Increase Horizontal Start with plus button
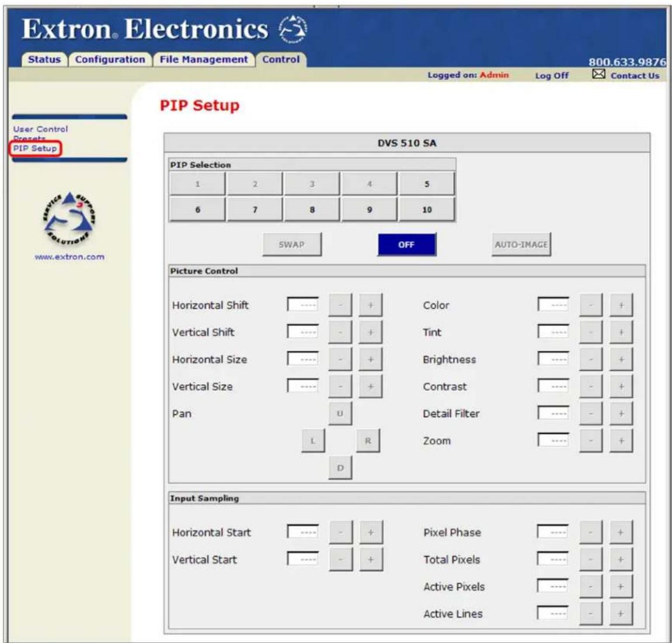Image resolution: width=672 pixels, height=643 pixels. tap(371, 532)
